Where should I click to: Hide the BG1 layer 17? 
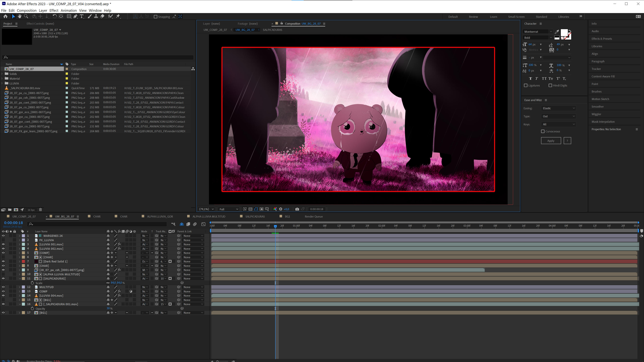coord(3,313)
